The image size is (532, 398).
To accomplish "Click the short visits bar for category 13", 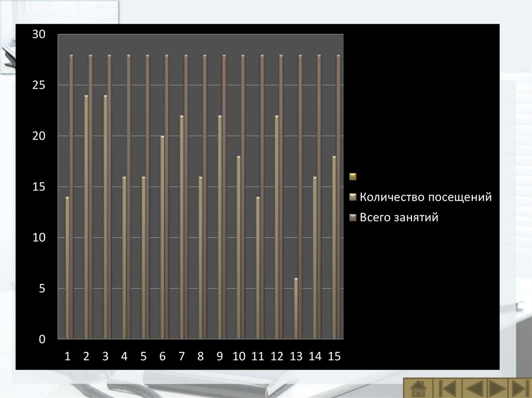I will coord(296,308).
